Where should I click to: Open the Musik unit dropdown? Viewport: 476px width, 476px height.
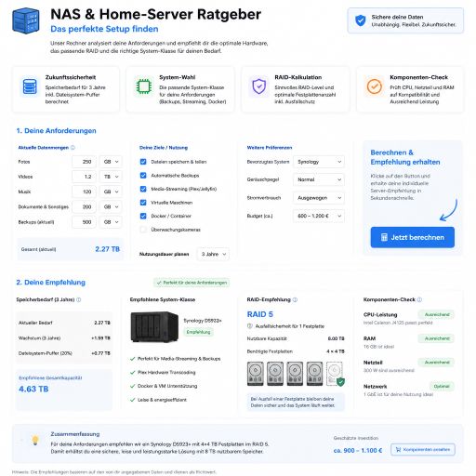(x=111, y=192)
